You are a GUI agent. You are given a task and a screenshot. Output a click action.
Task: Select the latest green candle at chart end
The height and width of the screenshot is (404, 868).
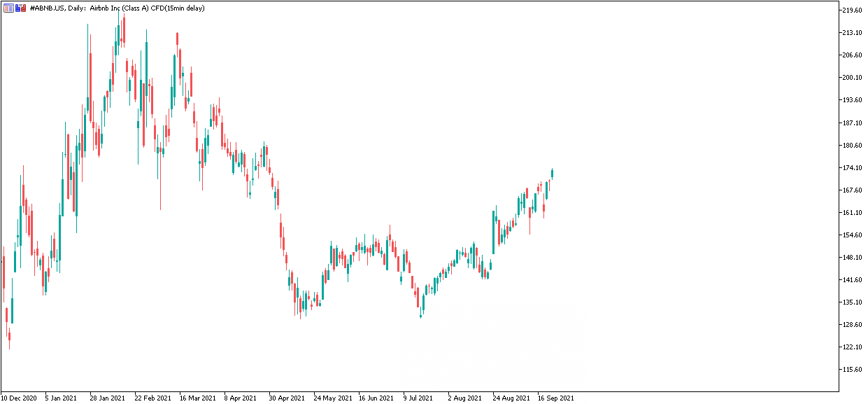tap(553, 174)
